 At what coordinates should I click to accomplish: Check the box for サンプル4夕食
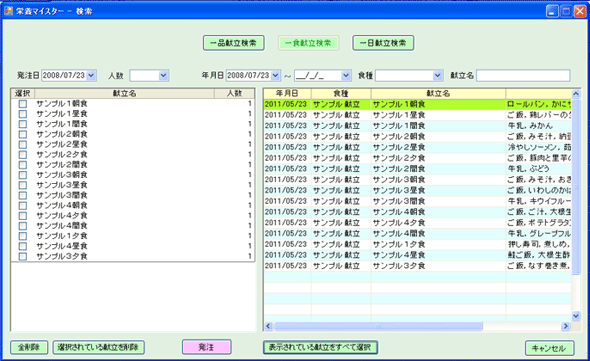point(23,216)
